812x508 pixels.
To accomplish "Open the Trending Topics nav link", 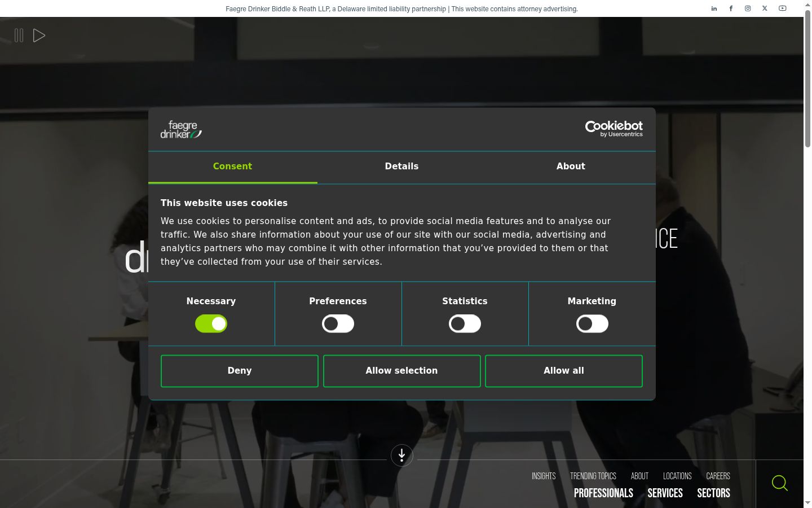I will pos(593,476).
